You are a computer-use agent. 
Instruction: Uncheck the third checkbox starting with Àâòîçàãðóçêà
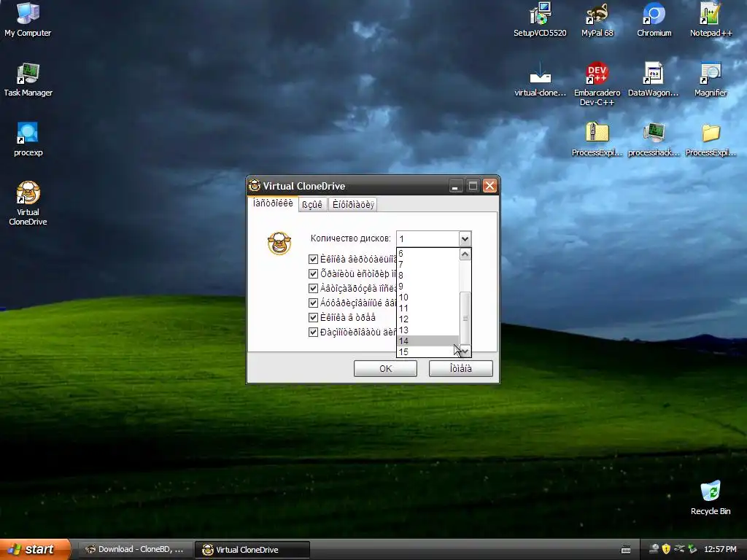pyautogui.click(x=313, y=288)
